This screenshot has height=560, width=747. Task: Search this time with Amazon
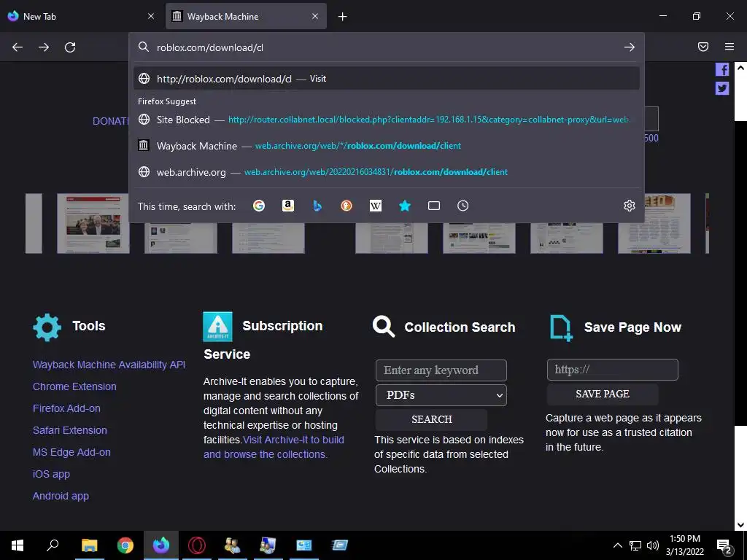tap(287, 206)
